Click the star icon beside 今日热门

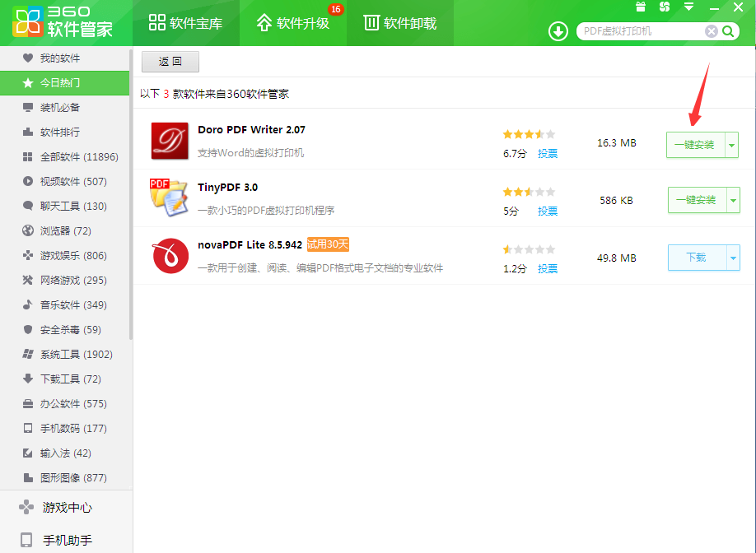[28, 83]
